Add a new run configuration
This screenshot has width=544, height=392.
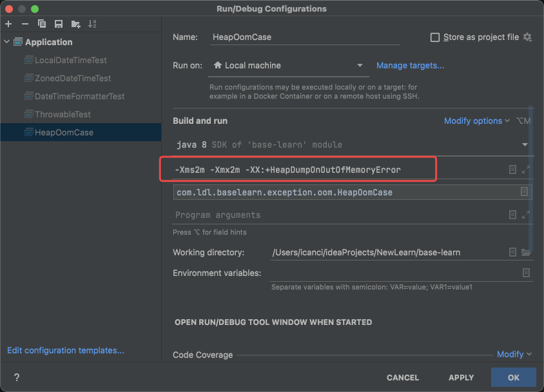coord(8,24)
